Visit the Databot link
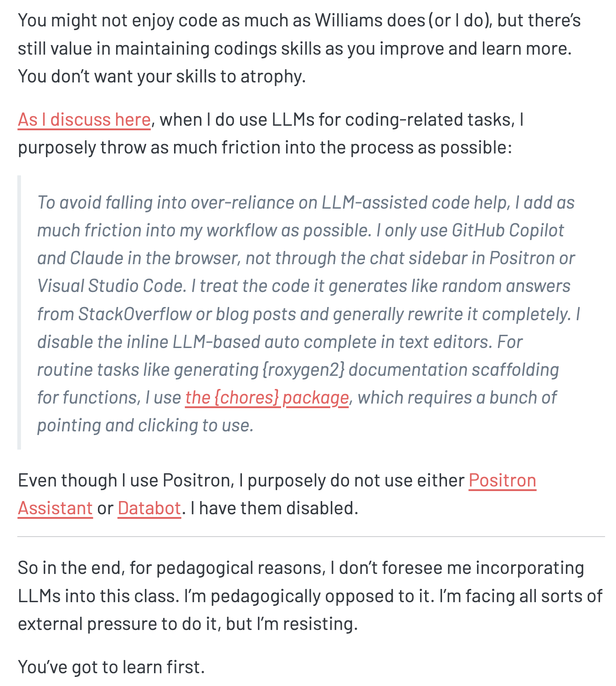Screen dimensions: 616x686 tap(149, 508)
